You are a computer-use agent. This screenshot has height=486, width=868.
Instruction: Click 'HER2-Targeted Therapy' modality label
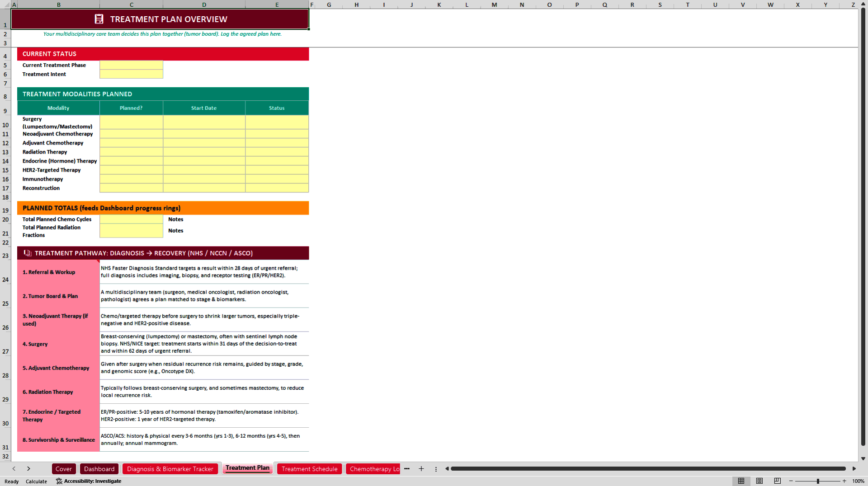click(52, 170)
